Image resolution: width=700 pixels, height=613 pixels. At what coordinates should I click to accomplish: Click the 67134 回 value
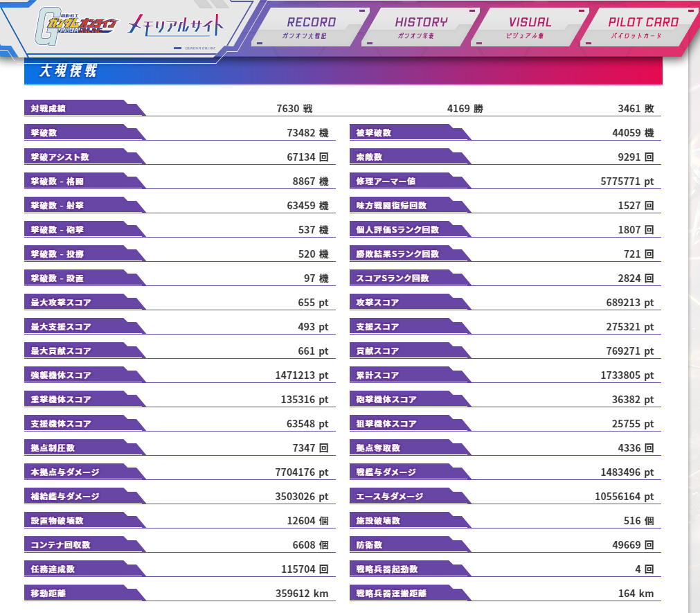tap(307, 157)
